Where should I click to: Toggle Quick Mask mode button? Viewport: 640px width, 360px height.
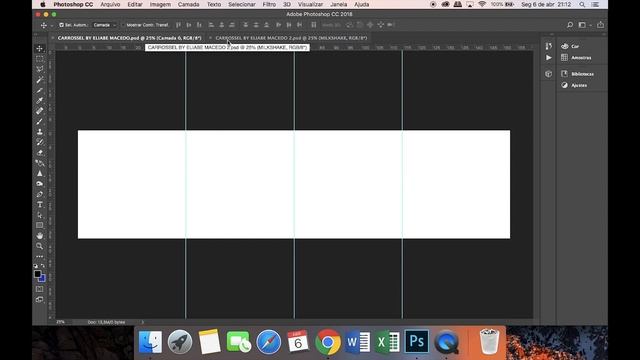click(x=40, y=289)
